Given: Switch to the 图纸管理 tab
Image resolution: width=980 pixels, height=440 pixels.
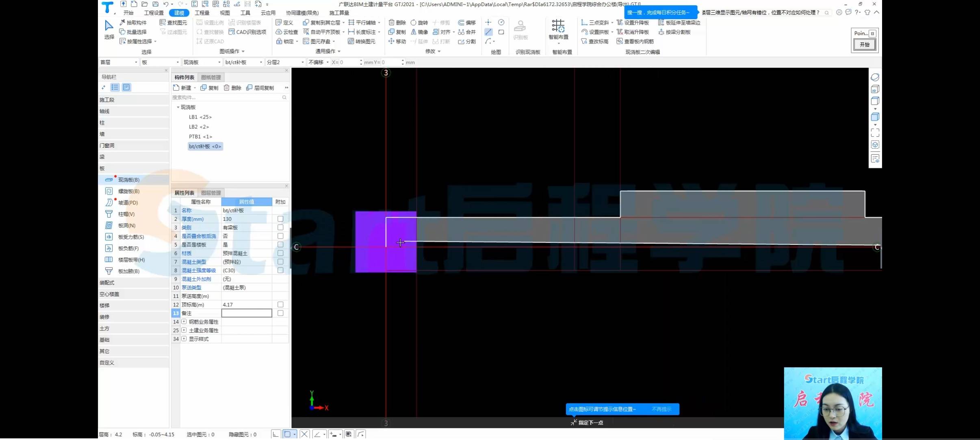Looking at the screenshot, I should (211, 77).
